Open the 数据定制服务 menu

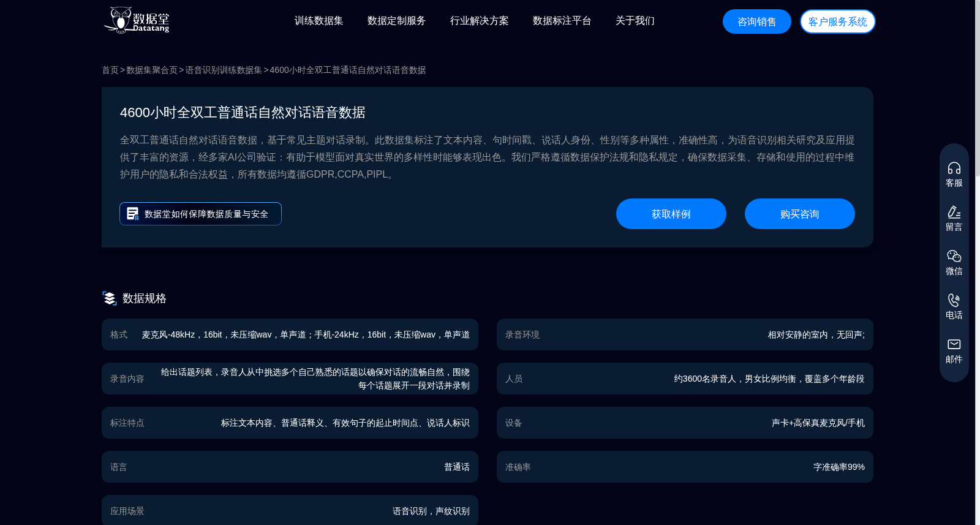point(396,21)
